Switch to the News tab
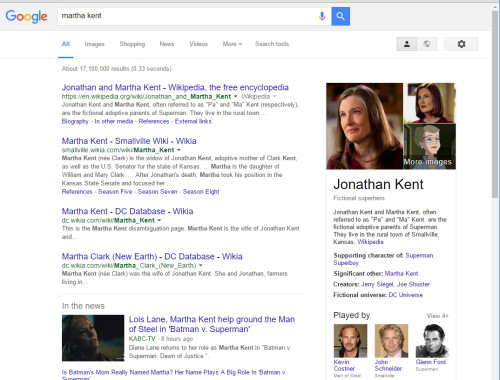This screenshot has height=380, width=500. coord(167,44)
